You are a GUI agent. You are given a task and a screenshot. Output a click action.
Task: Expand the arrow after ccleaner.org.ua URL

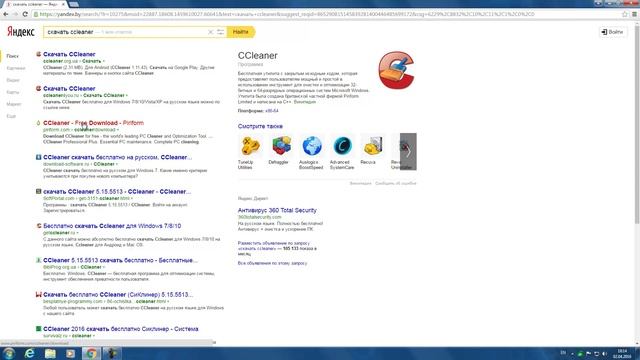[x=104, y=61]
